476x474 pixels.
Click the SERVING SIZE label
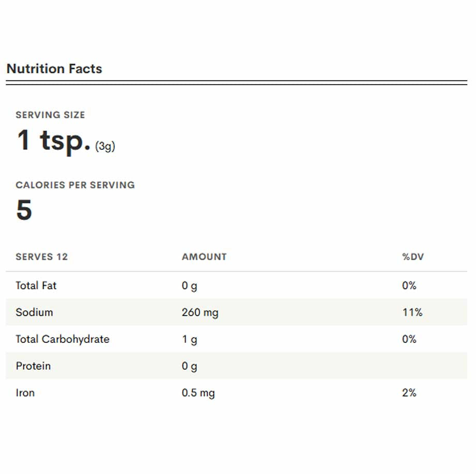[50, 115]
